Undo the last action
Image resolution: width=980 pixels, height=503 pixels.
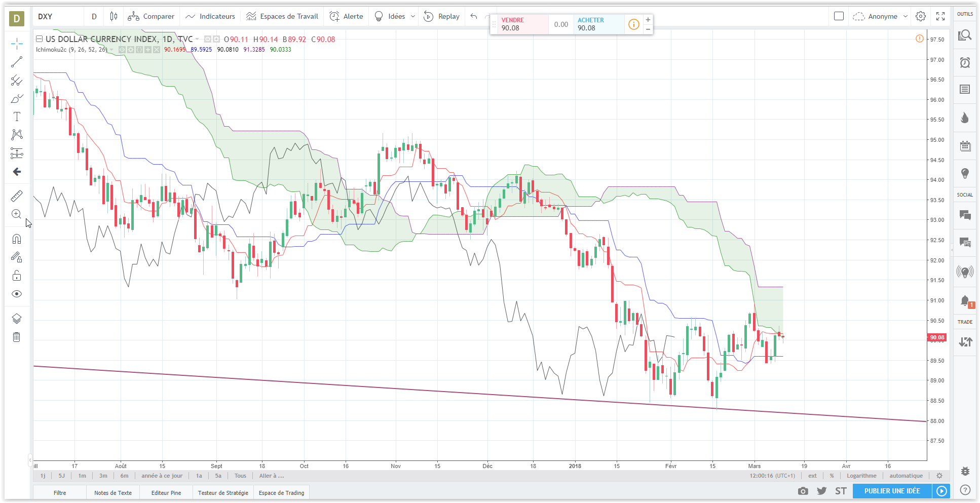coord(474,16)
